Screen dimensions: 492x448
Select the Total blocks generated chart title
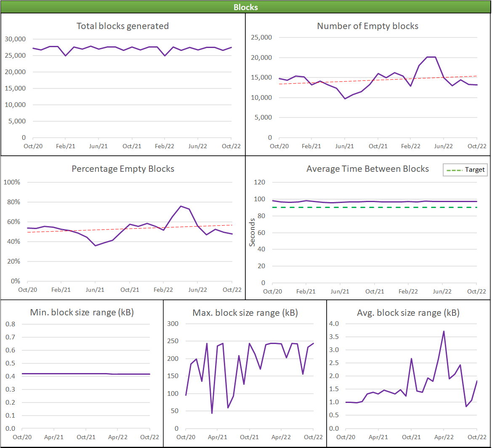(x=123, y=26)
